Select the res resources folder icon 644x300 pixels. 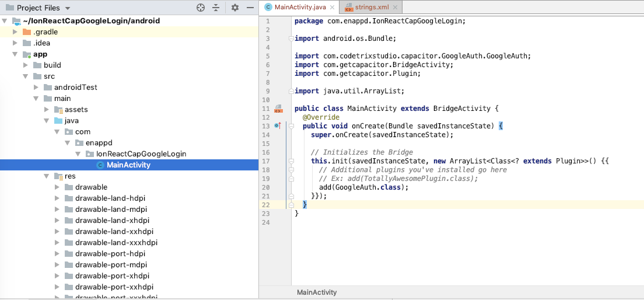58,176
